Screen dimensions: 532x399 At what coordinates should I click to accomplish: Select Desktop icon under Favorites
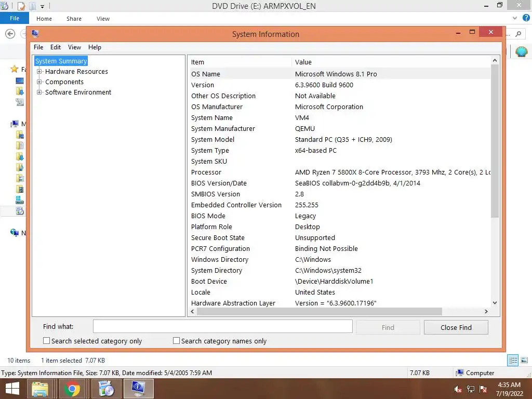click(x=20, y=81)
